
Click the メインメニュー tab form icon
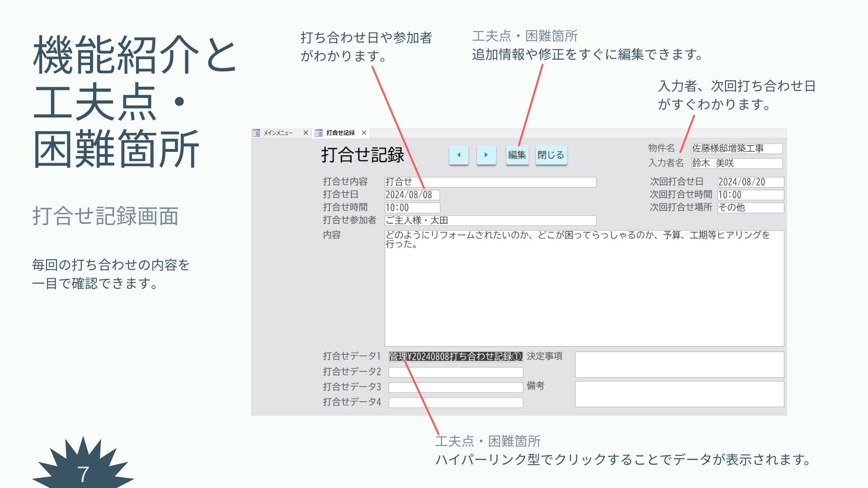click(256, 133)
